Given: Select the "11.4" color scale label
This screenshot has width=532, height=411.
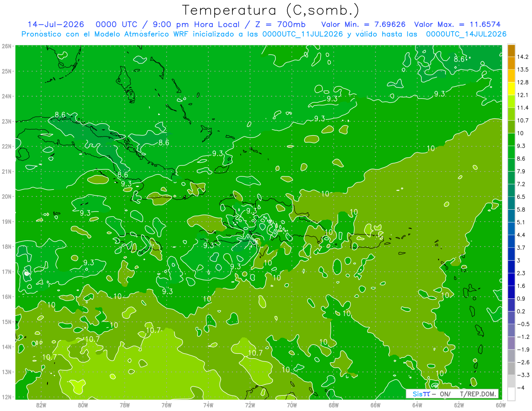Looking at the screenshot, I should pyautogui.click(x=522, y=108).
